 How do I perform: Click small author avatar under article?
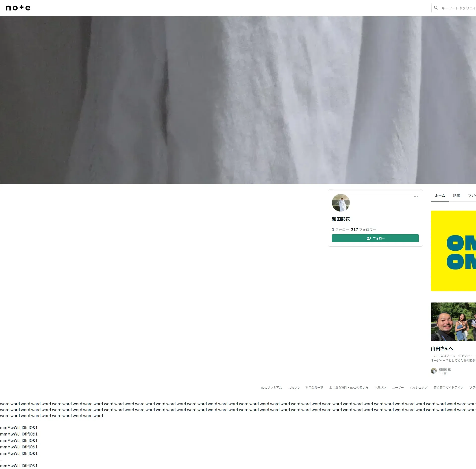coord(434,371)
